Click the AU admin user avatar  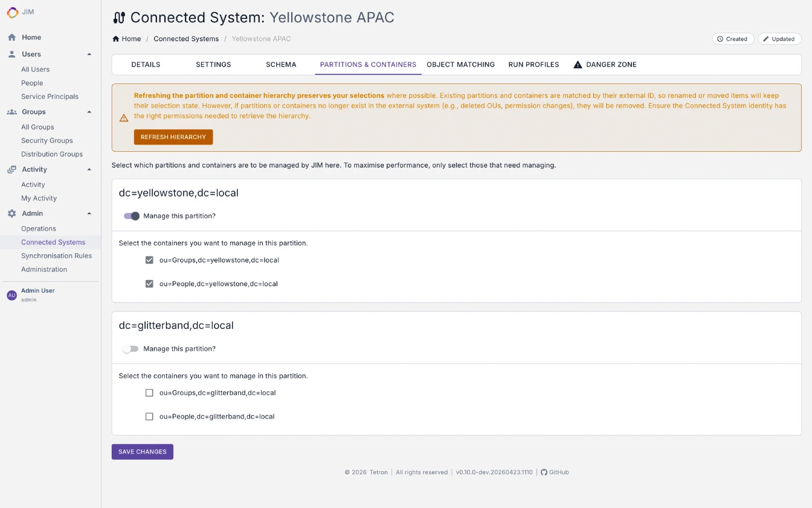(11, 295)
